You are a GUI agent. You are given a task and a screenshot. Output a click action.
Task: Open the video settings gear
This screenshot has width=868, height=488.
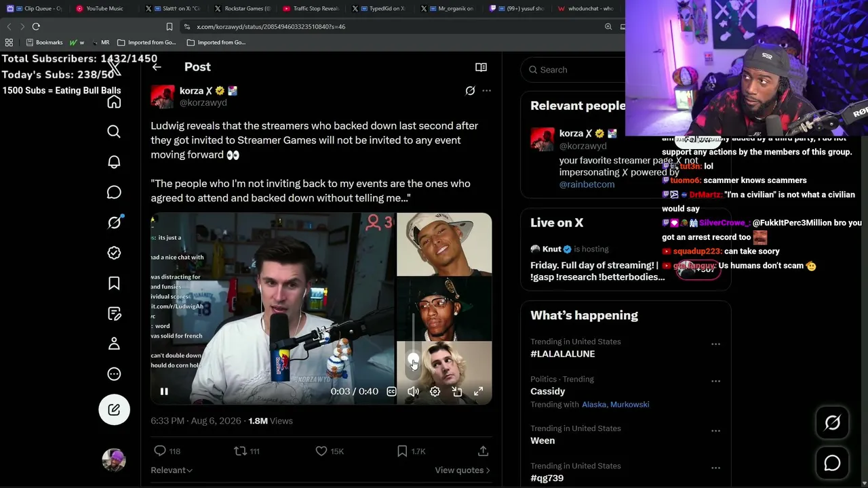[435, 391]
